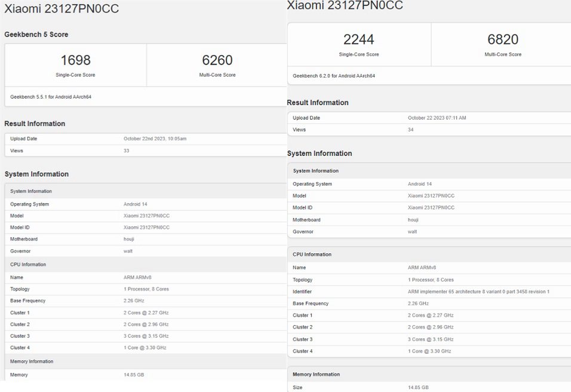Image resolution: width=571 pixels, height=392 pixels.
Task: Click "walt" governor value in Geekbench 6 result
Action: (412, 232)
